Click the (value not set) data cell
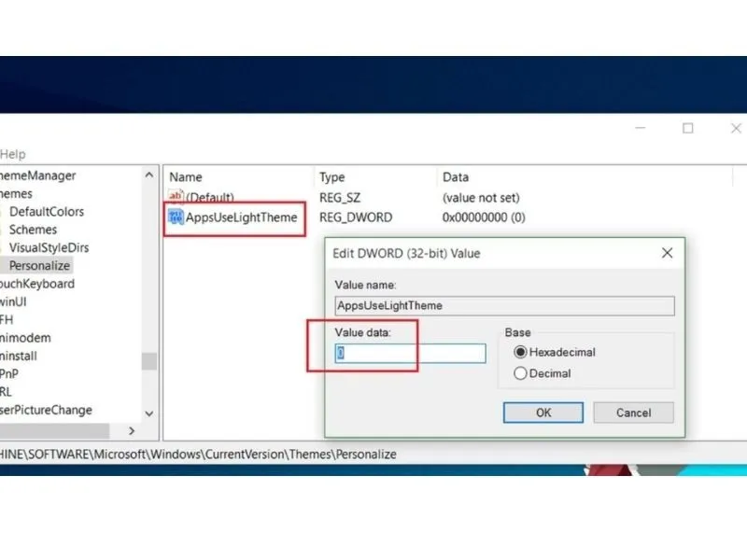 click(x=481, y=198)
